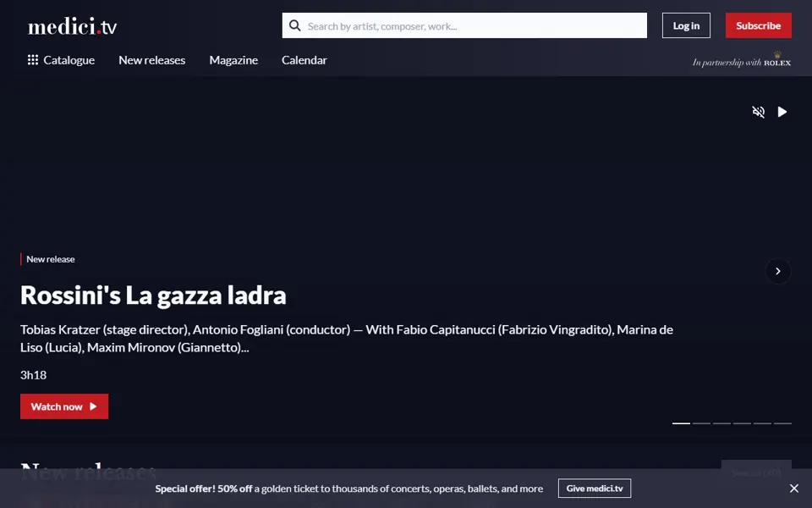
Task: Select the fifth carousel slide indicator
Action: tap(762, 423)
